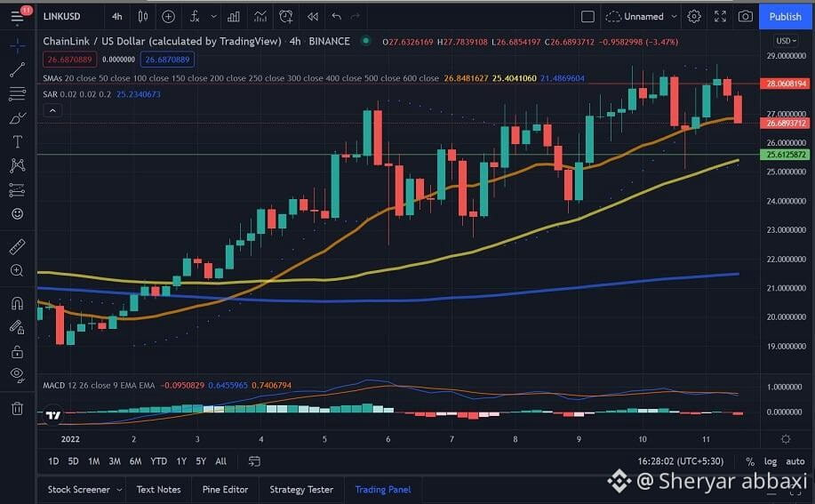815x504 pixels.
Task: Activate the zoom in tool
Action: tap(17, 271)
